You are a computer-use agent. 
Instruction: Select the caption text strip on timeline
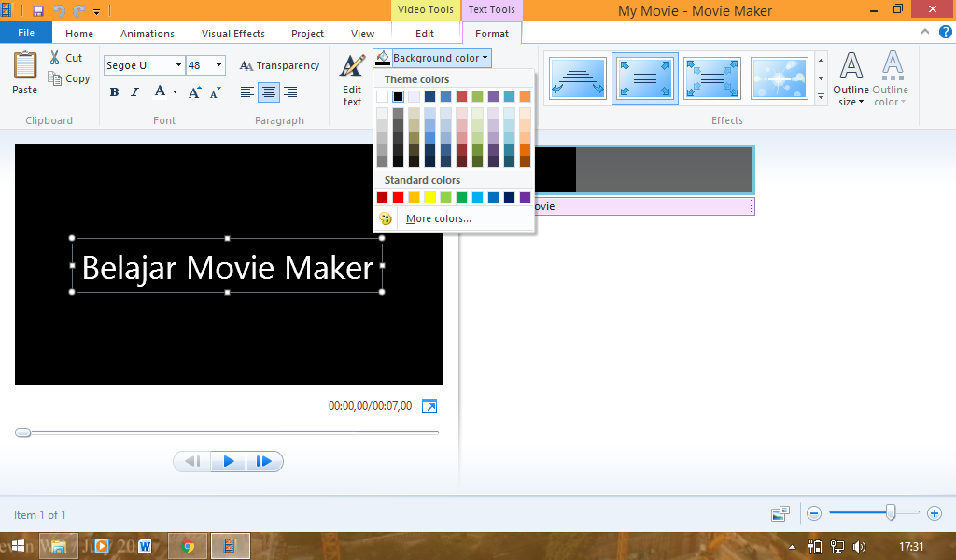click(x=644, y=206)
